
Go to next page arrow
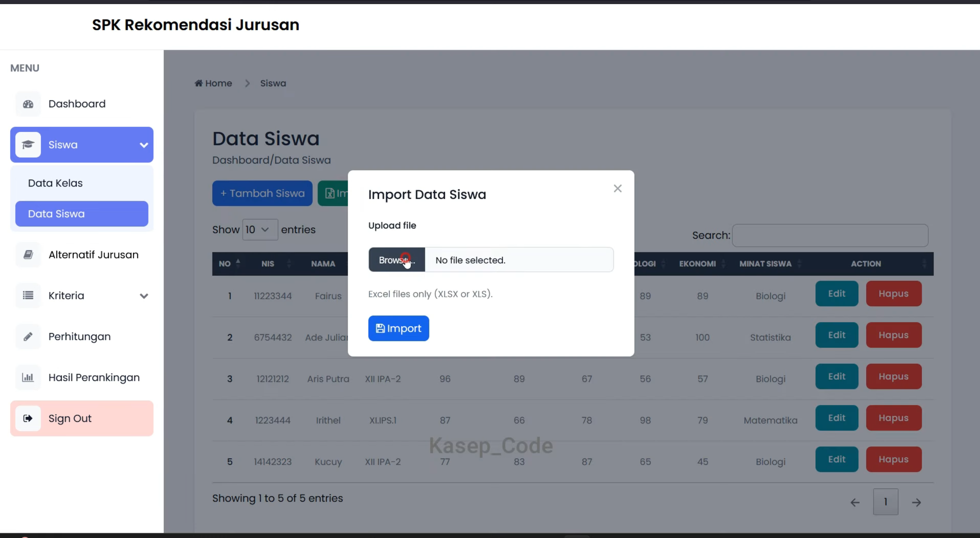click(x=916, y=502)
